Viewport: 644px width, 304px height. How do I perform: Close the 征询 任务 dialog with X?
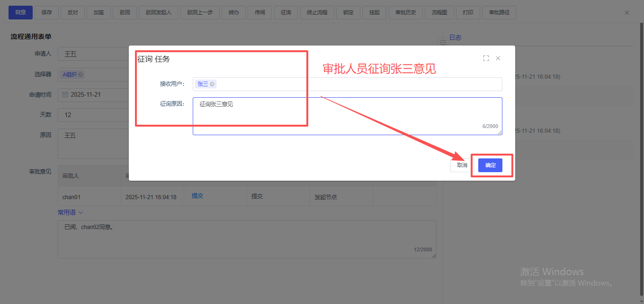click(498, 58)
